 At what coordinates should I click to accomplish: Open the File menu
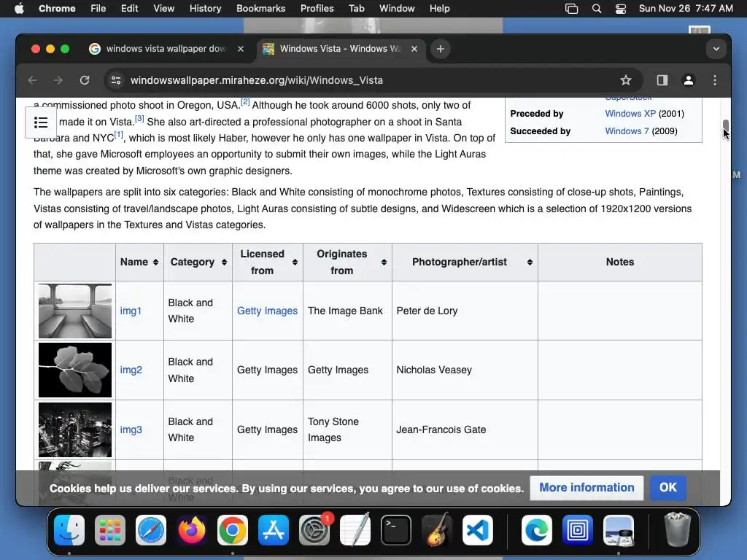(98, 9)
